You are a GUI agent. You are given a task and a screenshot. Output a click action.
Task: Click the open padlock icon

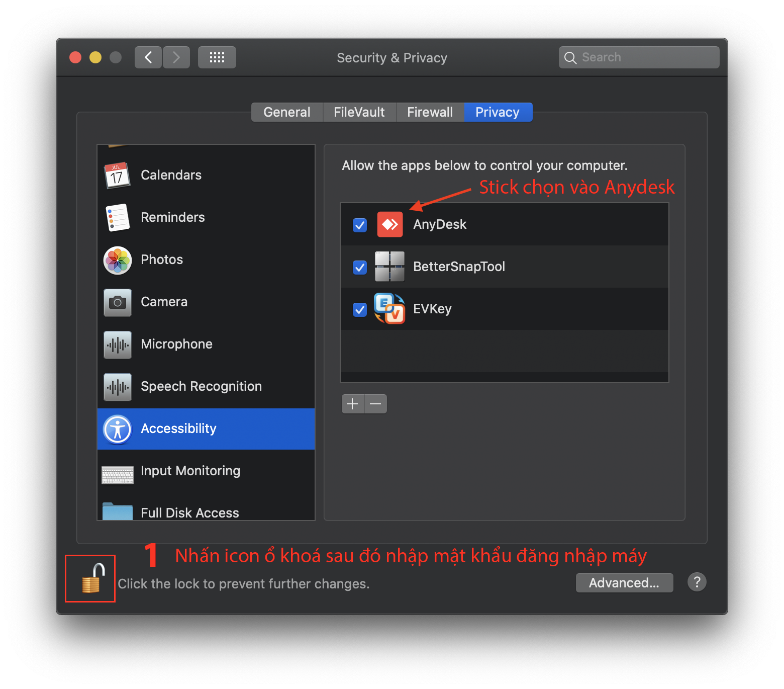coord(92,578)
